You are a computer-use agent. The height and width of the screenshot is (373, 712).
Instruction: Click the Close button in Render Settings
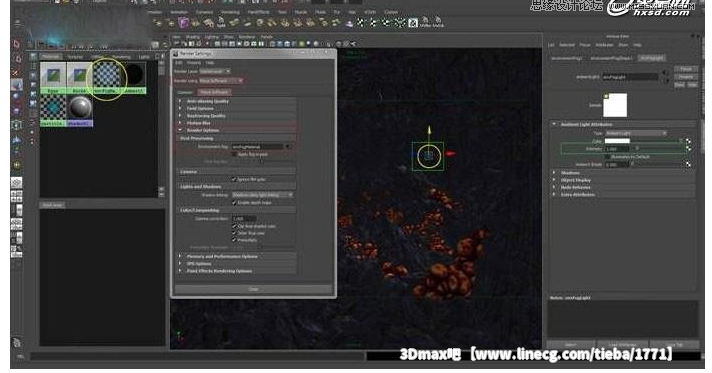[x=253, y=289]
